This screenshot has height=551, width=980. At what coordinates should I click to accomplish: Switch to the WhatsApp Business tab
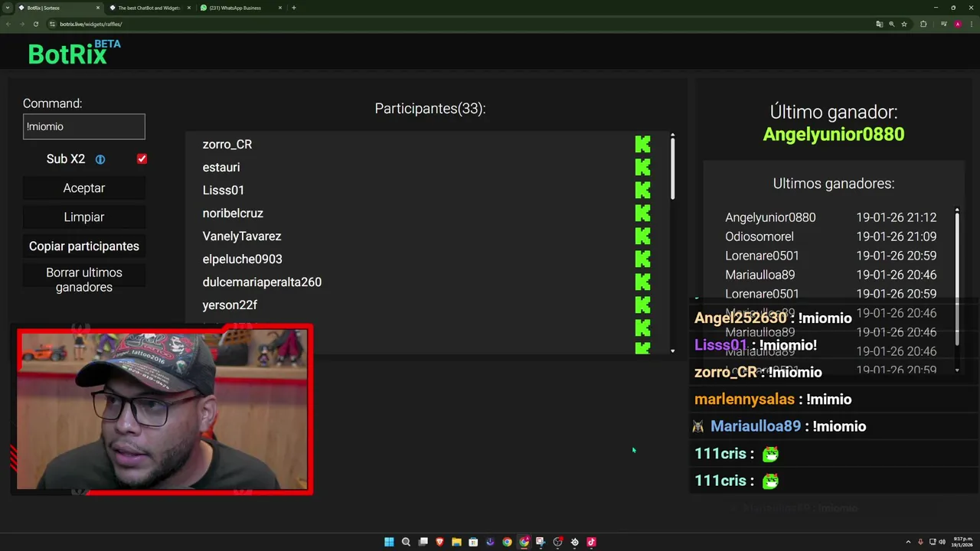240,8
